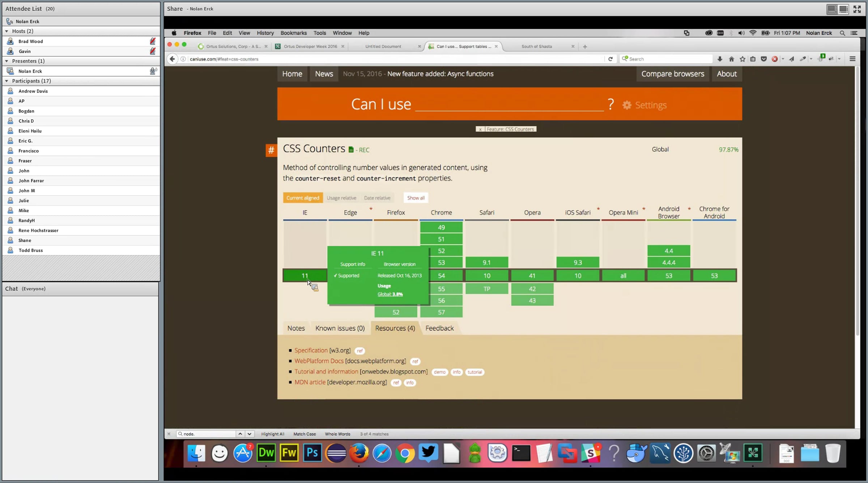Open Firefox downloads arrow icon
The width and height of the screenshot is (868, 483).
click(720, 59)
